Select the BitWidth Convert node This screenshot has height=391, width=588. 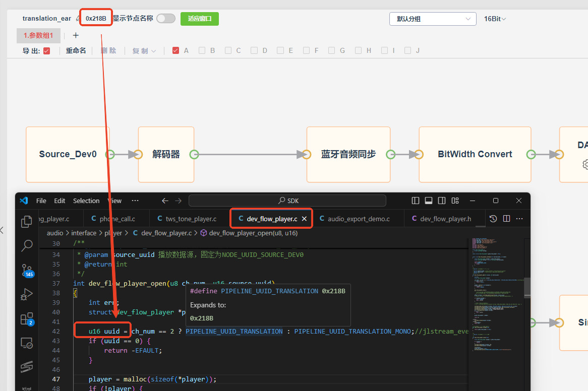pos(475,154)
